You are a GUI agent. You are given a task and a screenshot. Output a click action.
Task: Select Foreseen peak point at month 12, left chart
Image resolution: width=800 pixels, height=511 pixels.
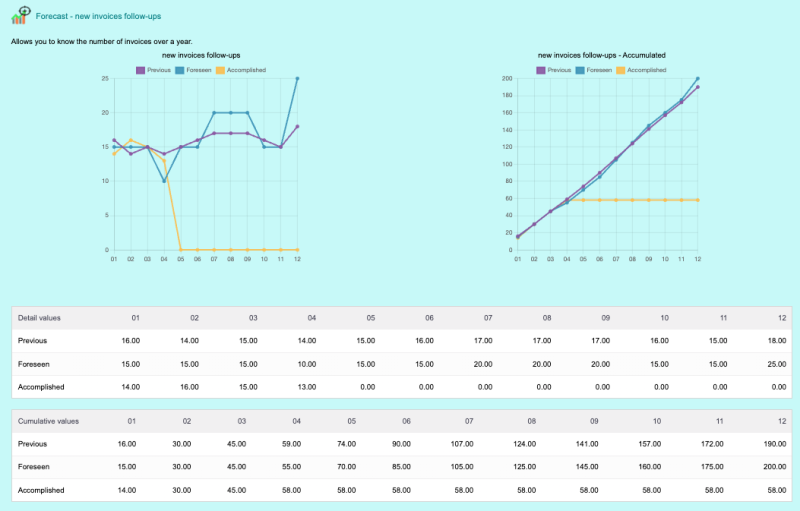(298, 78)
